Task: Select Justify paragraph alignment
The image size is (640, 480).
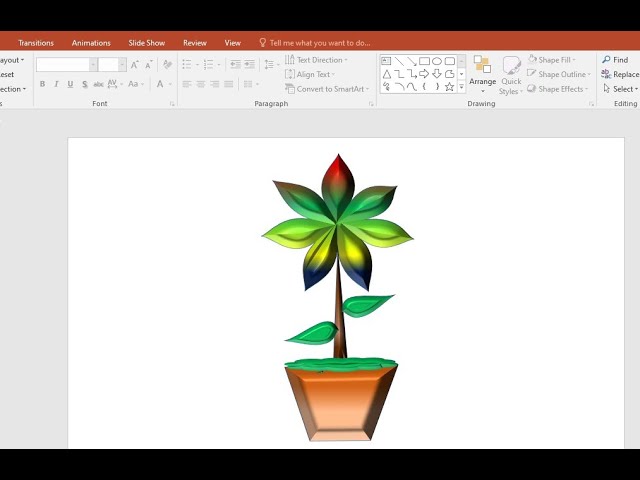Action: pyautogui.click(x=229, y=84)
